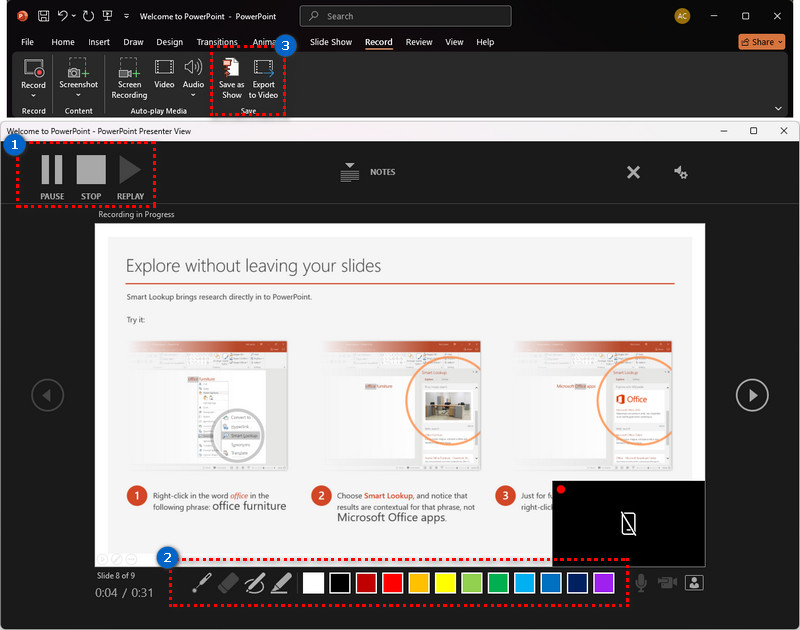Pick the light blue ink color
This screenshot has height=630, width=800.
524,583
